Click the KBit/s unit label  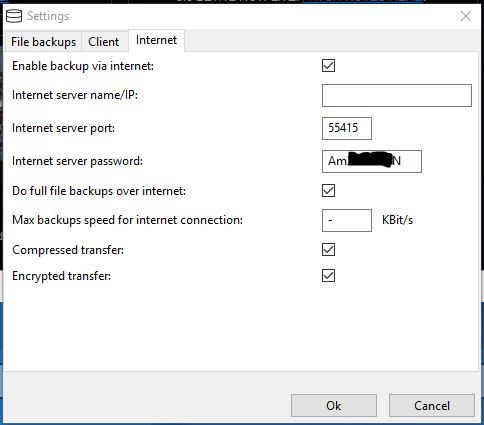[397, 220]
